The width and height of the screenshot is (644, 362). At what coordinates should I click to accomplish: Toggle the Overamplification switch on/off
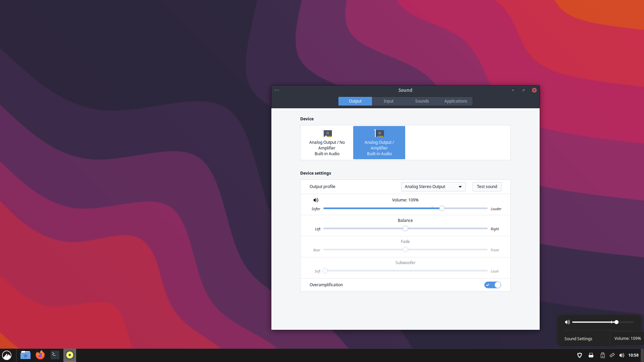pos(492,284)
